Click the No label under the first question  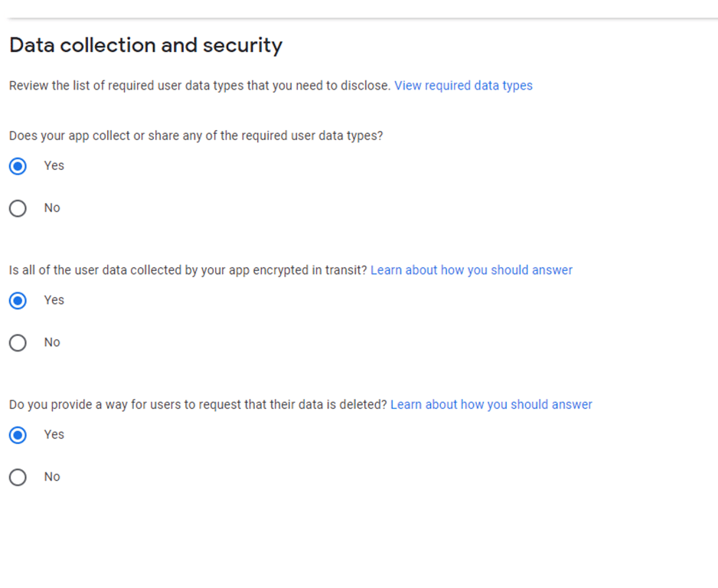click(x=51, y=207)
